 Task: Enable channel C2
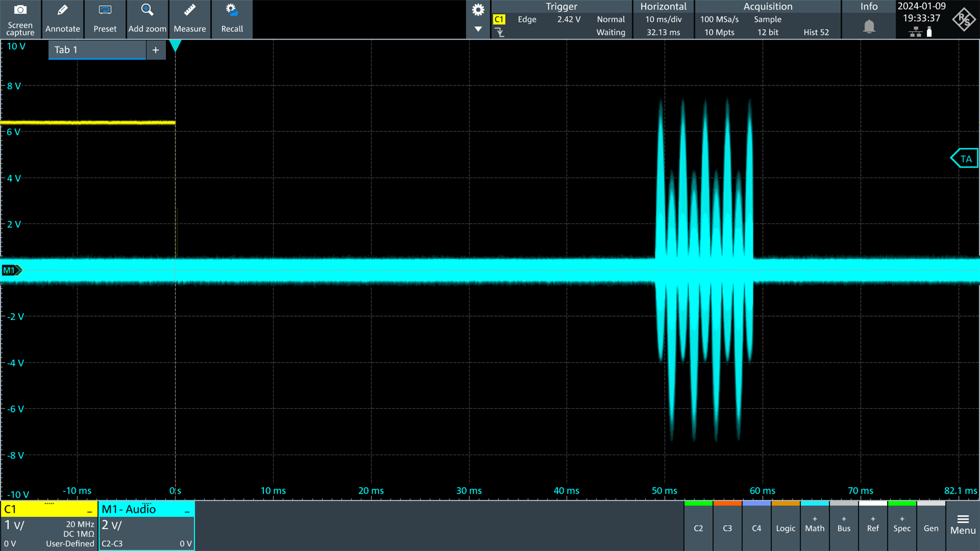pyautogui.click(x=698, y=526)
